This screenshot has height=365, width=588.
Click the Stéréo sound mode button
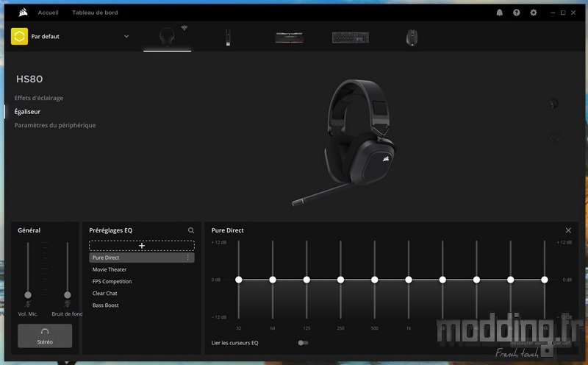tap(45, 336)
